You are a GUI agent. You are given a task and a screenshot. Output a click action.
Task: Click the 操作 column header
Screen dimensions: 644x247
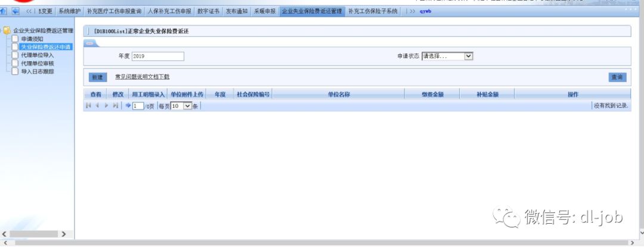573,94
